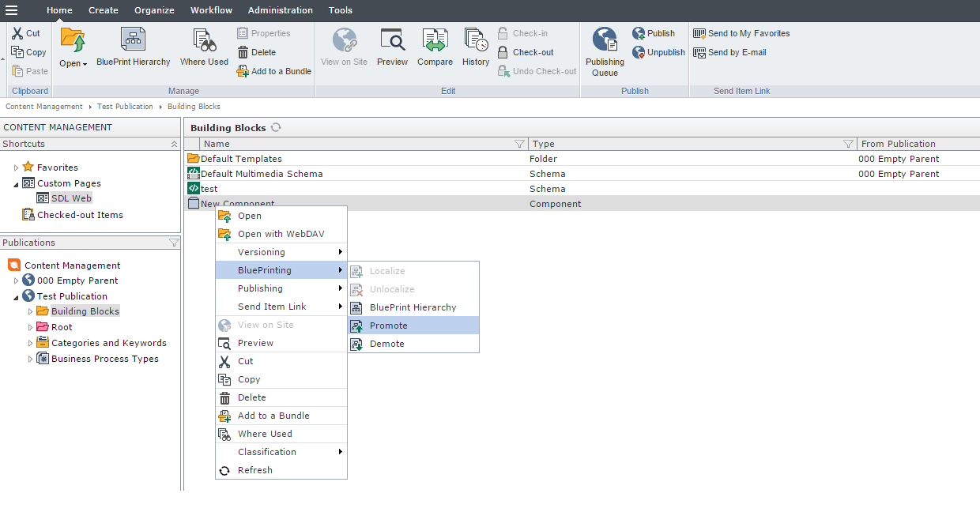
Task: Collapse the Shortcuts panel
Action: [x=174, y=144]
